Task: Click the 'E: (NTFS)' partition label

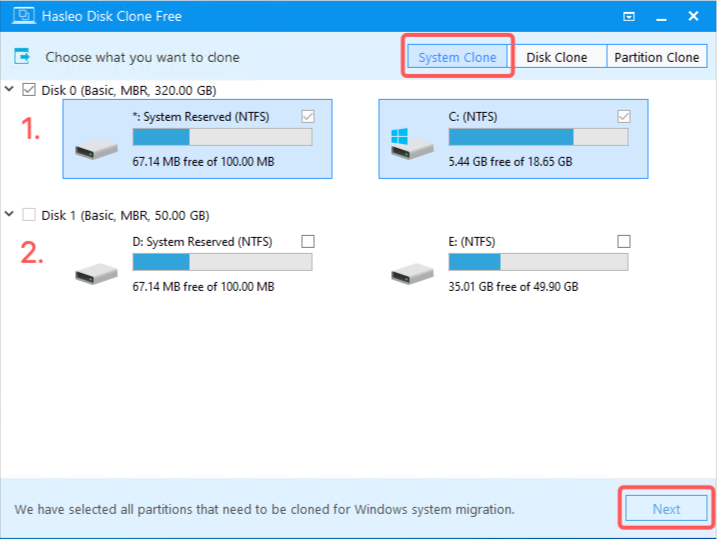Action: 471,241
